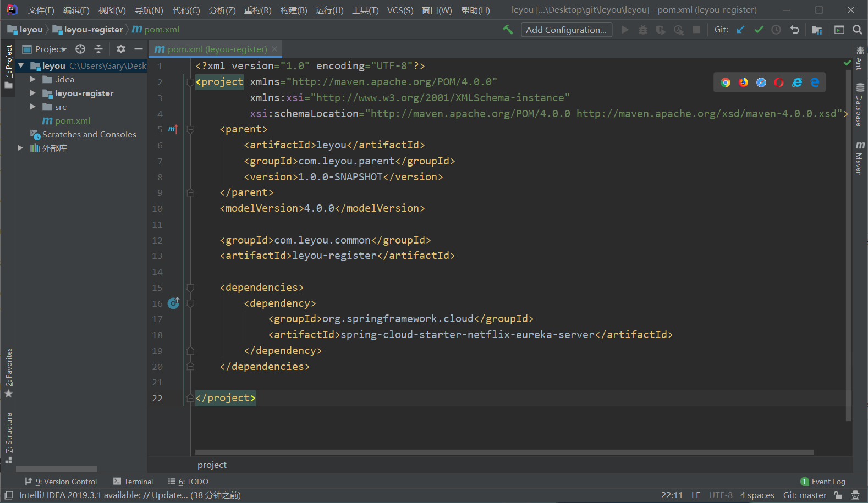
Task: Toggle the 2: Favorites tool window
Action: [x=8, y=372]
